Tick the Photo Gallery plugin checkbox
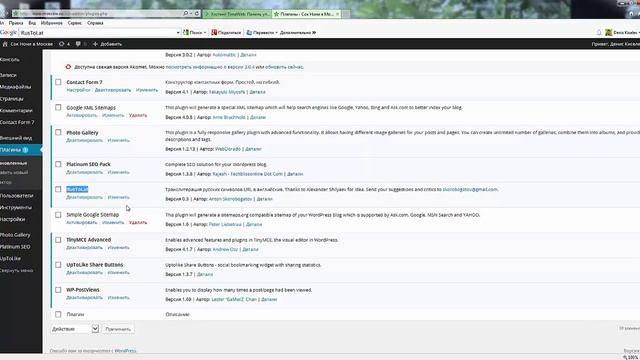The width and height of the screenshot is (640, 360). point(58,133)
